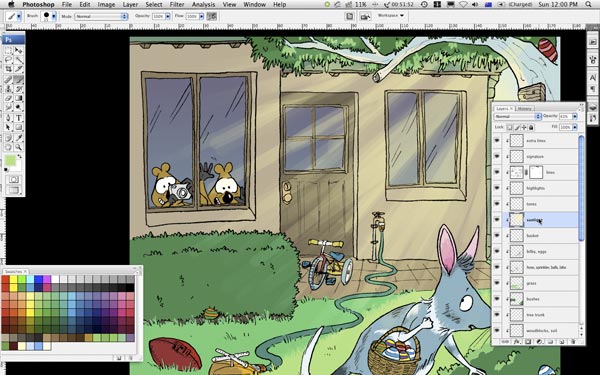
Task: Open the brush Opacity slider arrow
Action: pyautogui.click(x=168, y=16)
